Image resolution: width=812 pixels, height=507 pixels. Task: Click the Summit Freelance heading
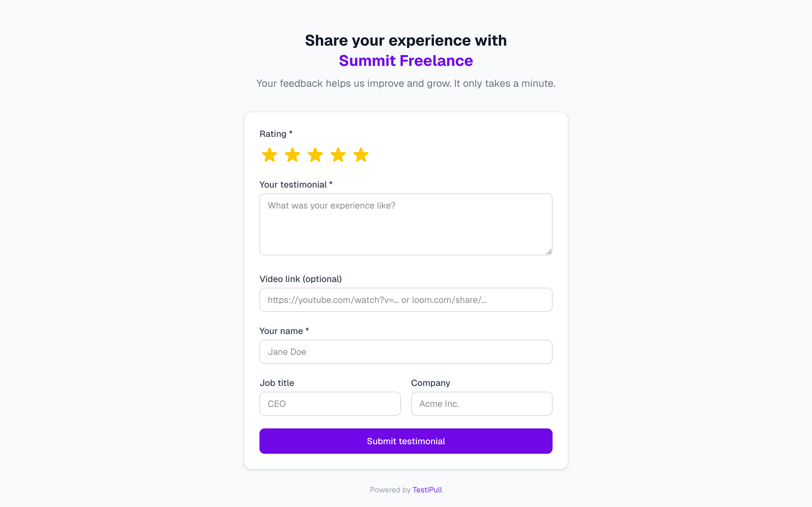406,61
